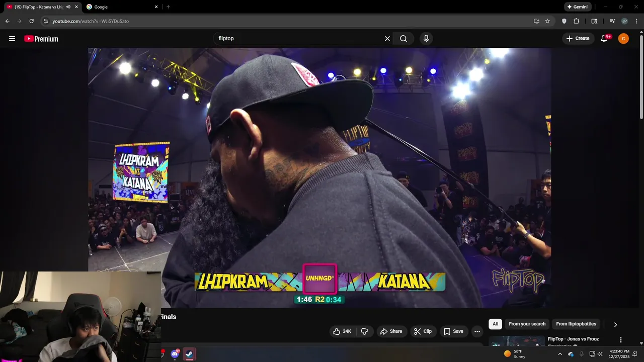Mute the audio-playing YouTube tab
The height and width of the screenshot is (362, 644).
coord(68,7)
